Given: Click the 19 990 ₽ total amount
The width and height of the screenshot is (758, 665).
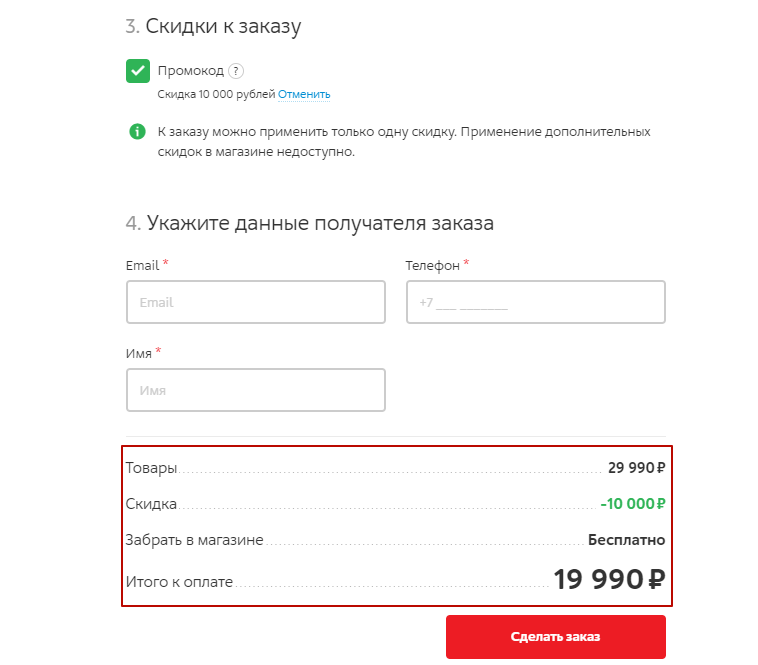Looking at the screenshot, I should pyautogui.click(x=609, y=579).
